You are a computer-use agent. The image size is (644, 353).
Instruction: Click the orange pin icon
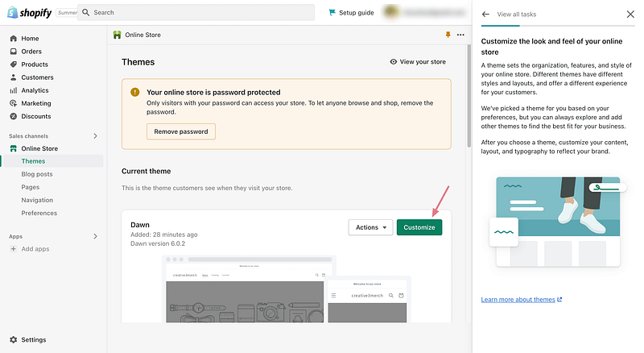pos(448,35)
